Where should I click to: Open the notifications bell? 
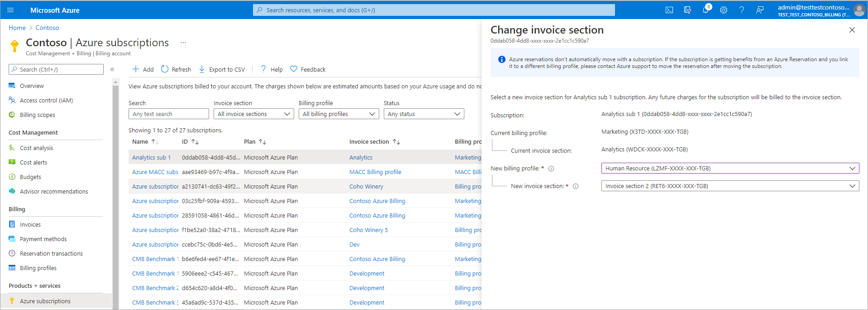(705, 10)
